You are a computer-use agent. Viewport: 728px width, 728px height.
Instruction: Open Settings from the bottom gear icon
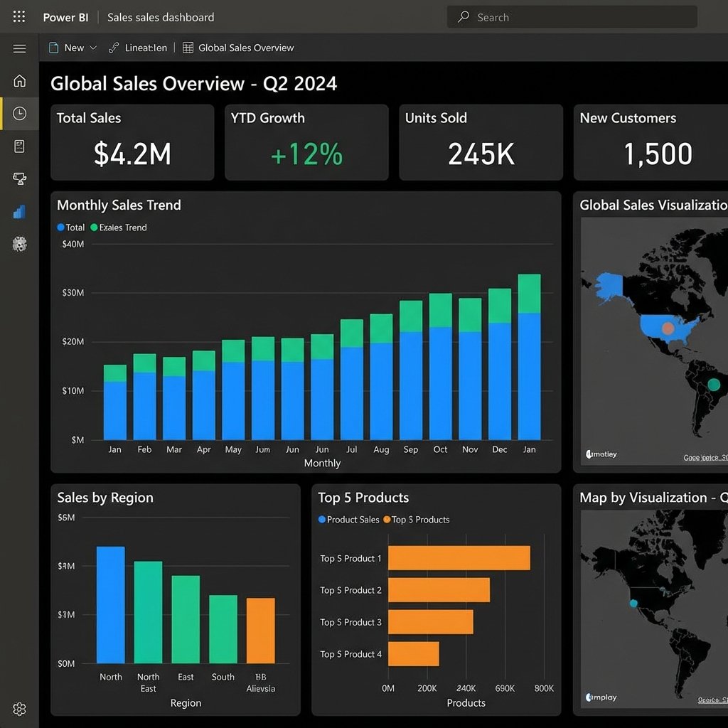coord(19,709)
